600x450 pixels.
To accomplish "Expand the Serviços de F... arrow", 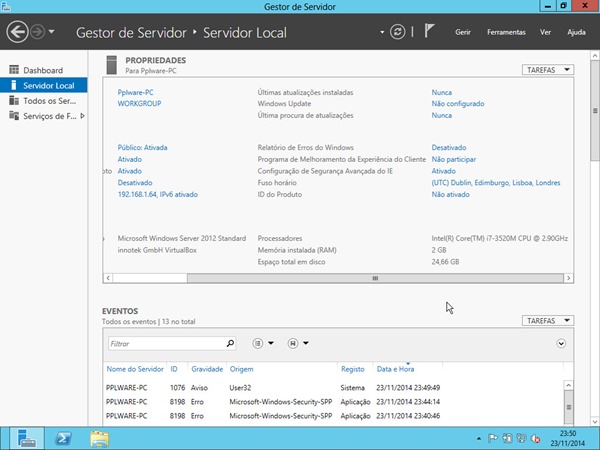I will point(82,116).
